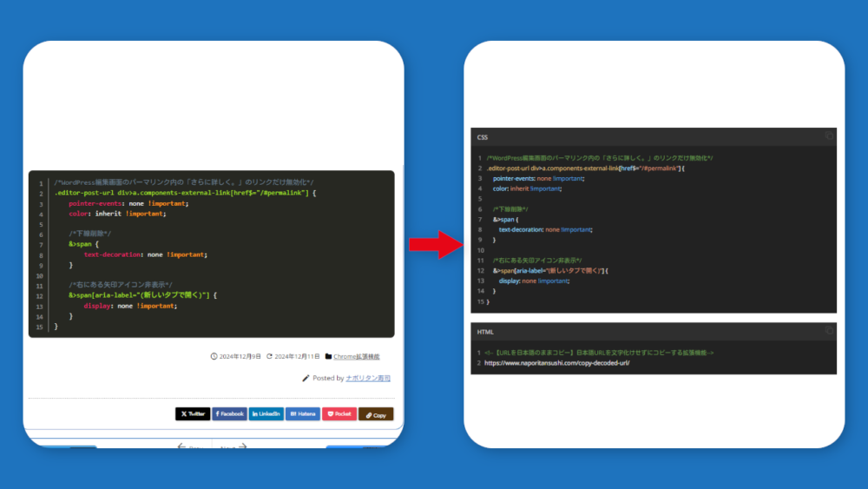Click the pencil icon beside Posted by

[x=306, y=378]
